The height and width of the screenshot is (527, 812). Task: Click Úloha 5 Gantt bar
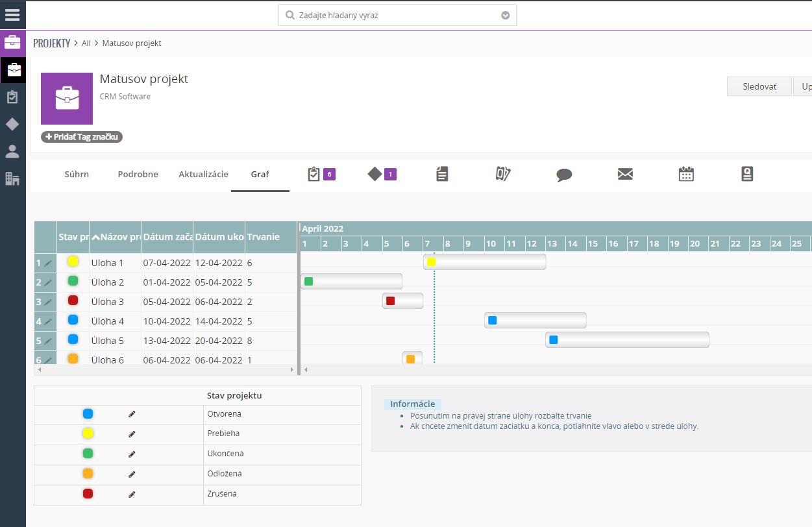[627, 339]
